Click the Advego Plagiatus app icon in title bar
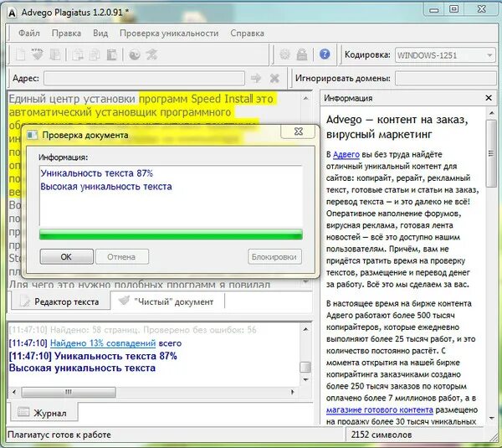502x448 pixels. (x=13, y=13)
